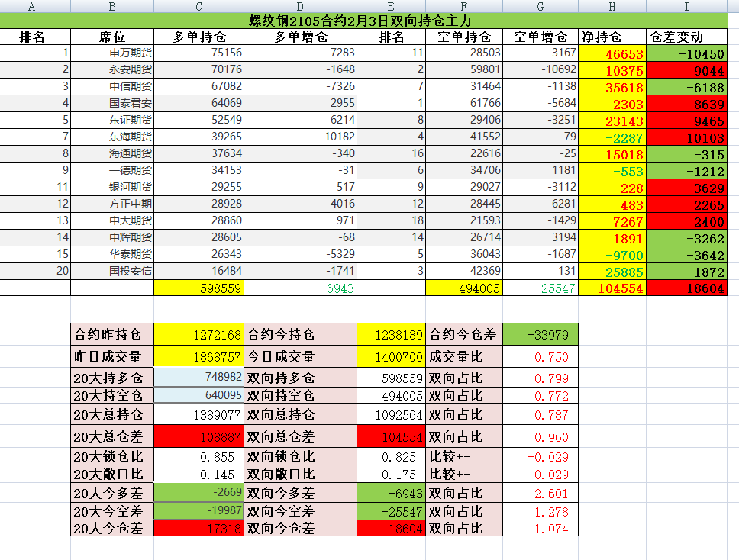Select long change value -7326

(300, 87)
